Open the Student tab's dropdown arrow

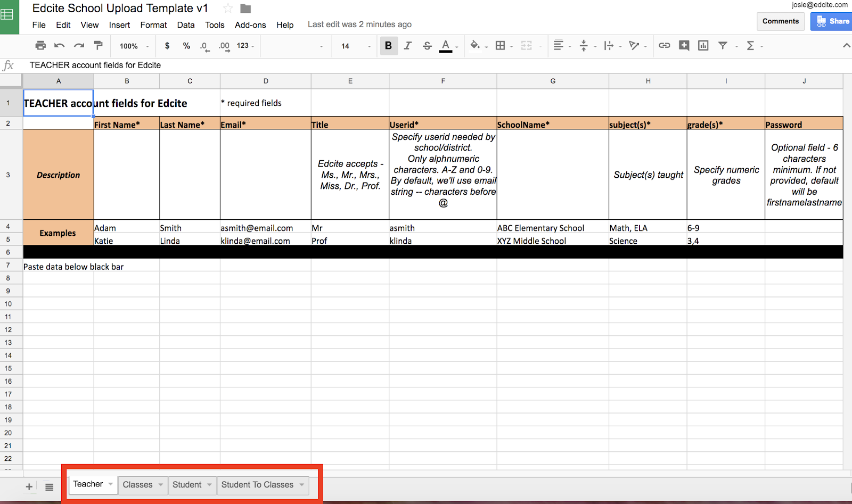209,485
